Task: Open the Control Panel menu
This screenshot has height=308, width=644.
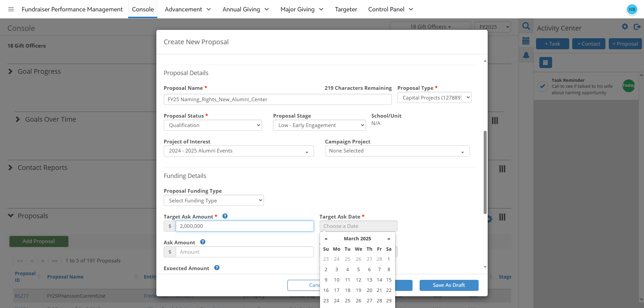Action: [x=390, y=9]
